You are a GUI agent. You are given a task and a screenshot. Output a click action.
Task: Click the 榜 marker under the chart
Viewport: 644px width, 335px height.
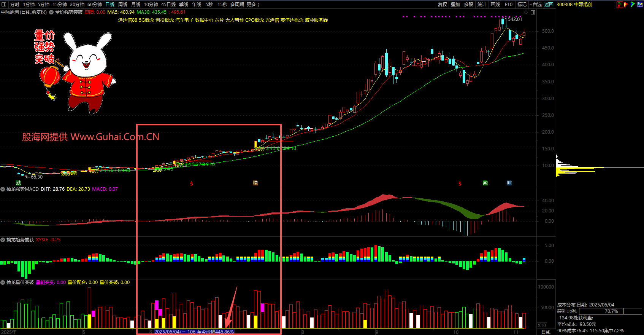click(255, 183)
